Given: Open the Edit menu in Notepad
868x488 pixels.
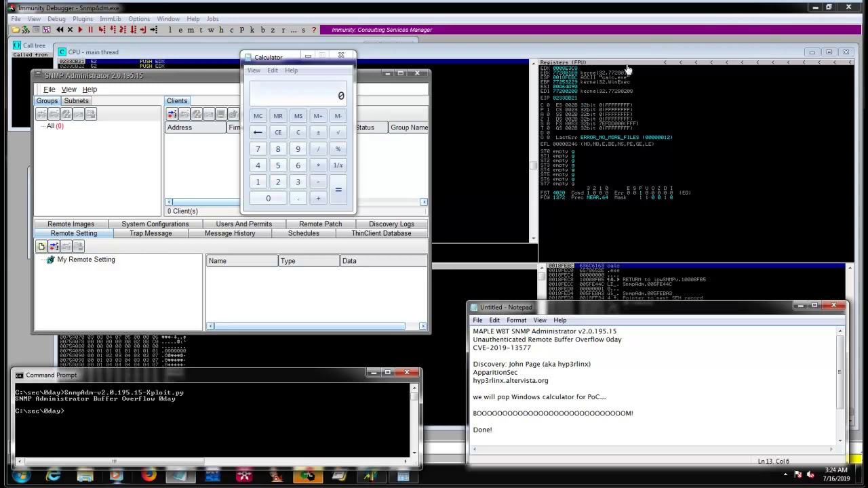Looking at the screenshot, I should (494, 320).
